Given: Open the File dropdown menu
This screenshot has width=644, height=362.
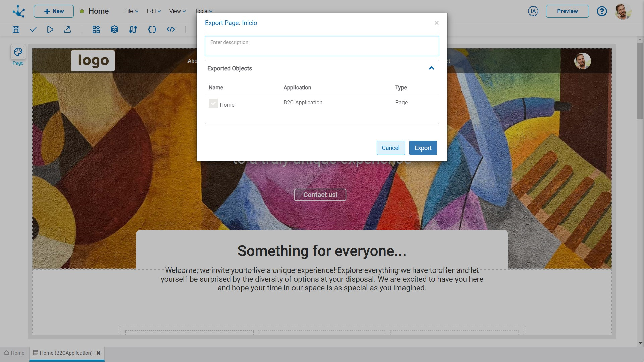Looking at the screenshot, I should (131, 11).
